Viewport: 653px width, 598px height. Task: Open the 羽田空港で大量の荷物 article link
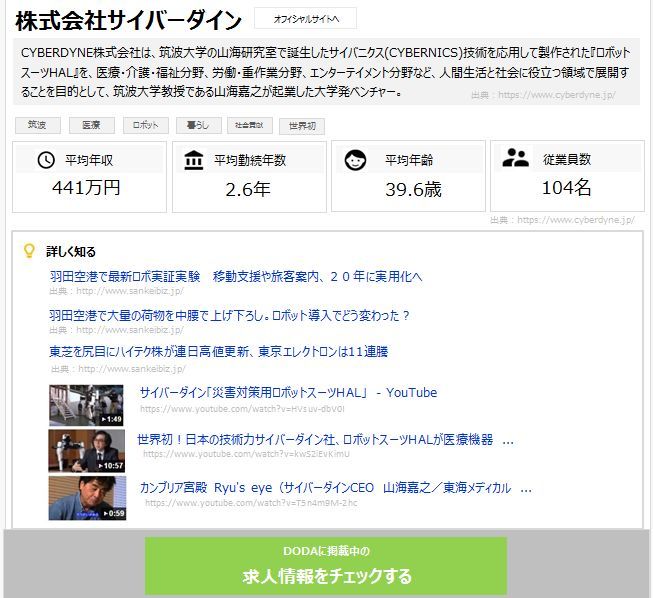(229, 315)
